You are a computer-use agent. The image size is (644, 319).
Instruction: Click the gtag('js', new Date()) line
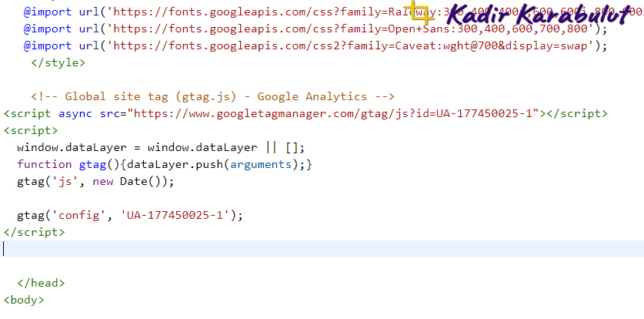coord(95,181)
